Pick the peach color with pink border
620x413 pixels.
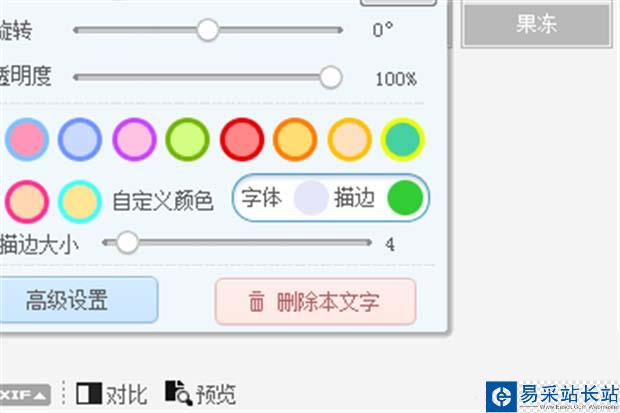(26, 200)
